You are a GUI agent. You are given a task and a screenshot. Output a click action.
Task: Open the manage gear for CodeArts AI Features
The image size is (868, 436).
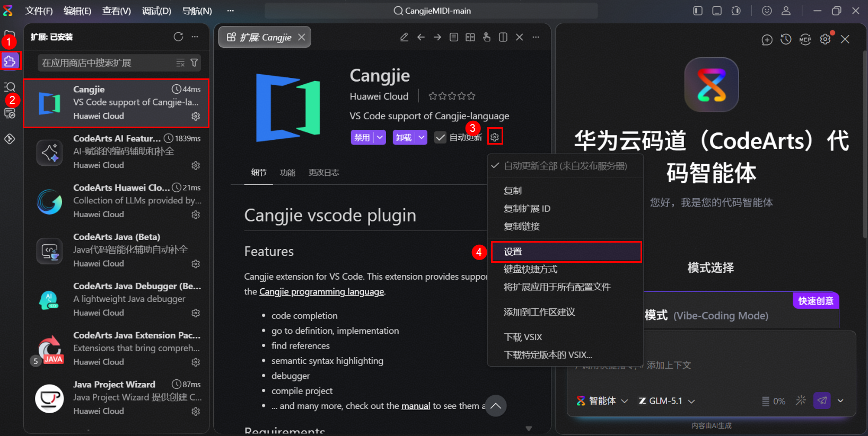point(196,165)
